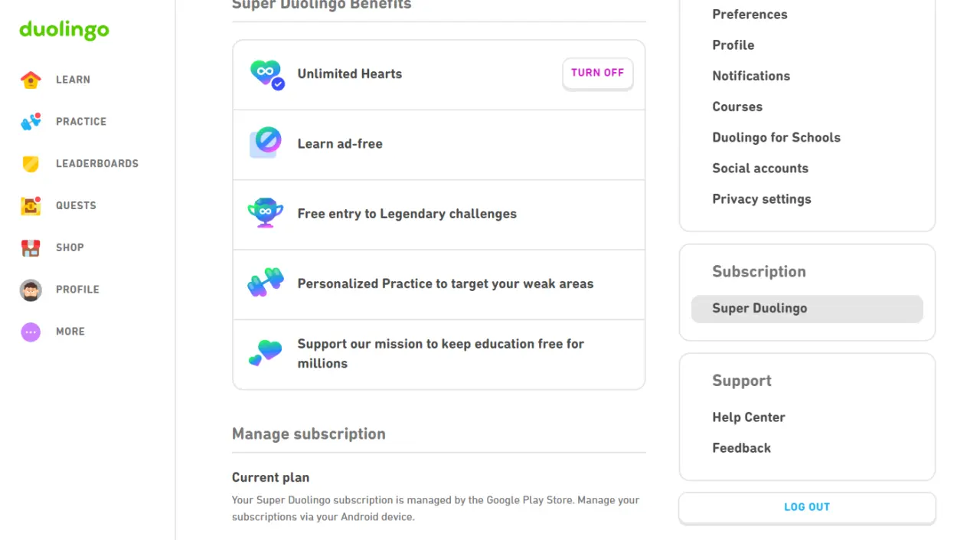980x540 pixels.
Task: Open Social accounts settings
Action: pyautogui.click(x=760, y=169)
